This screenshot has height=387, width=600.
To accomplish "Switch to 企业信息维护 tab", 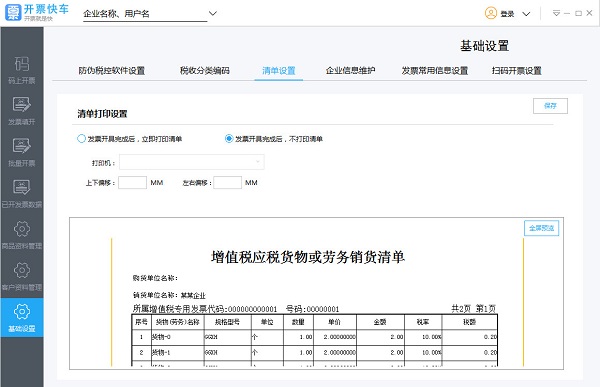I will click(350, 70).
